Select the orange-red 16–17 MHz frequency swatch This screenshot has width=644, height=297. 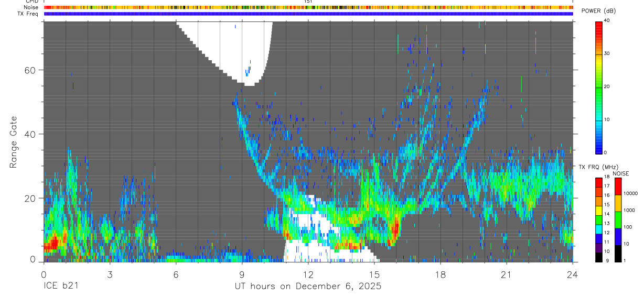[x=598, y=192]
